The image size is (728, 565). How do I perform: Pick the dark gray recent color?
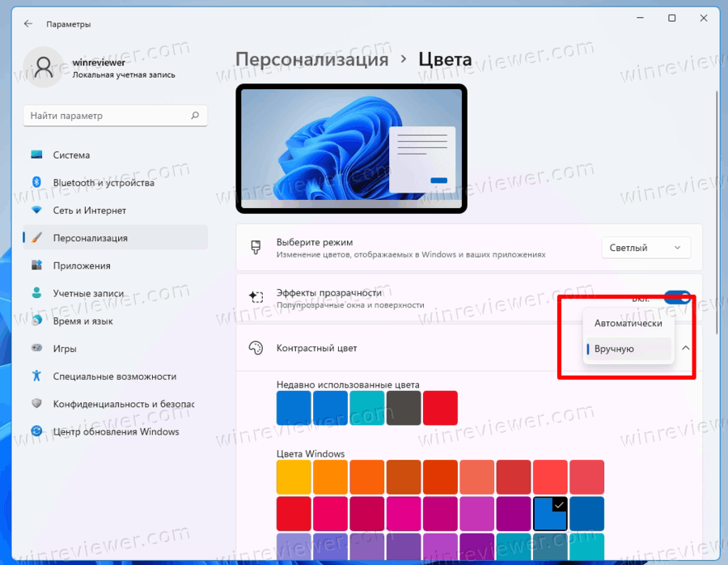click(404, 408)
